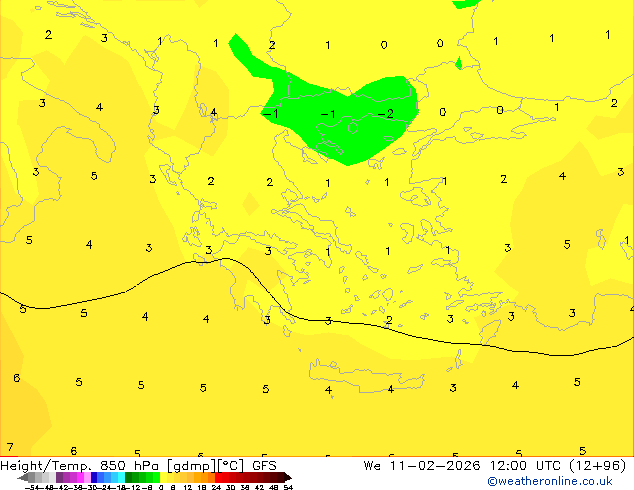Select the 'Height/Temp.' title text

click(x=44, y=466)
